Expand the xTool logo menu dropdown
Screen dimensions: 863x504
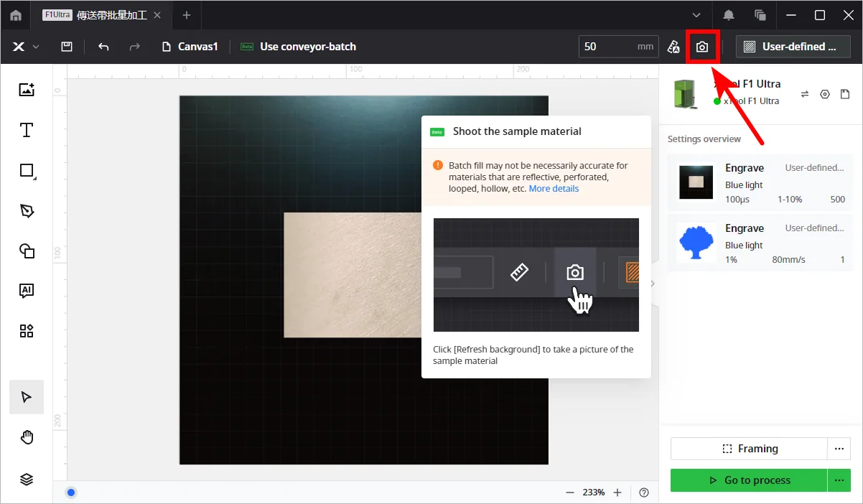tap(25, 47)
